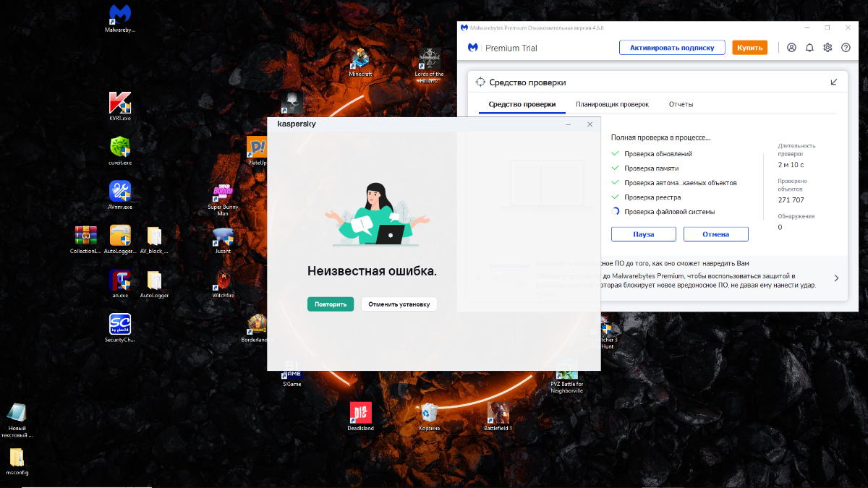Collapse the Средство проверки panel with the arrow icon
The image size is (868, 488).
(x=834, y=82)
